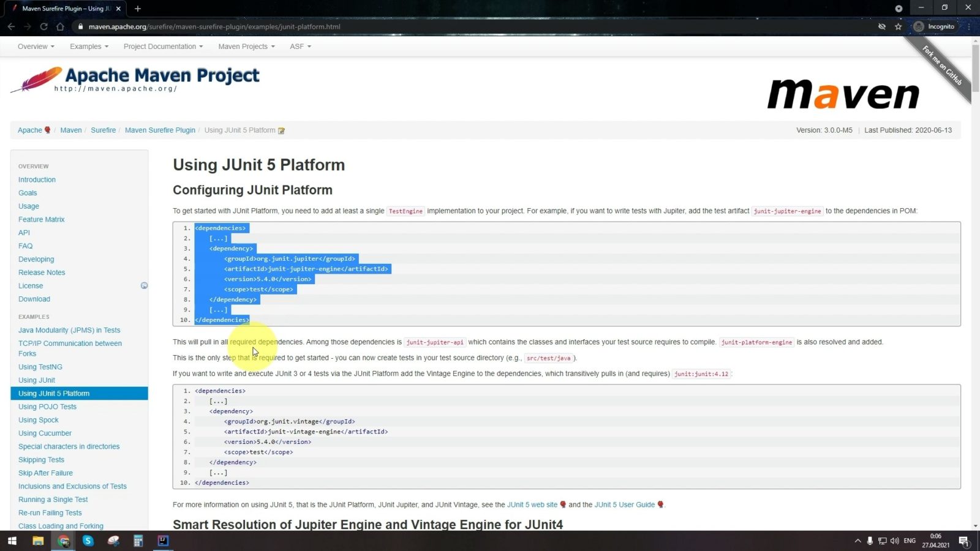980x551 pixels.
Task: Open Goals in the sidebar
Action: 28,193
